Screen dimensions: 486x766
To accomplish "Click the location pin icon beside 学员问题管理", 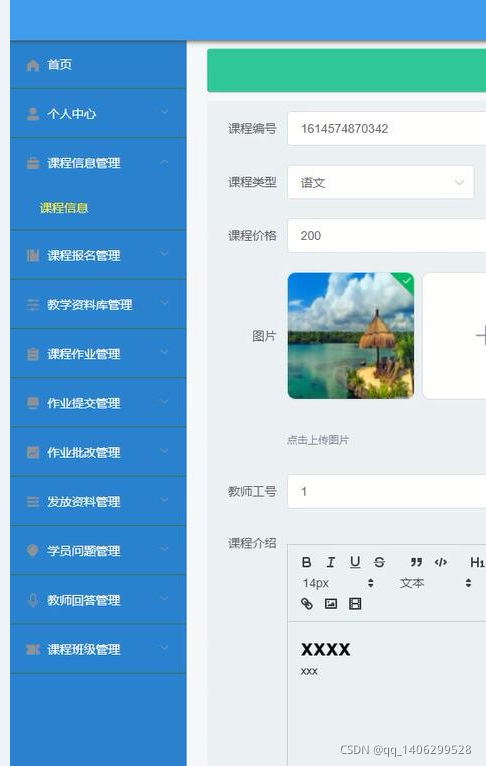I will [x=33, y=551].
